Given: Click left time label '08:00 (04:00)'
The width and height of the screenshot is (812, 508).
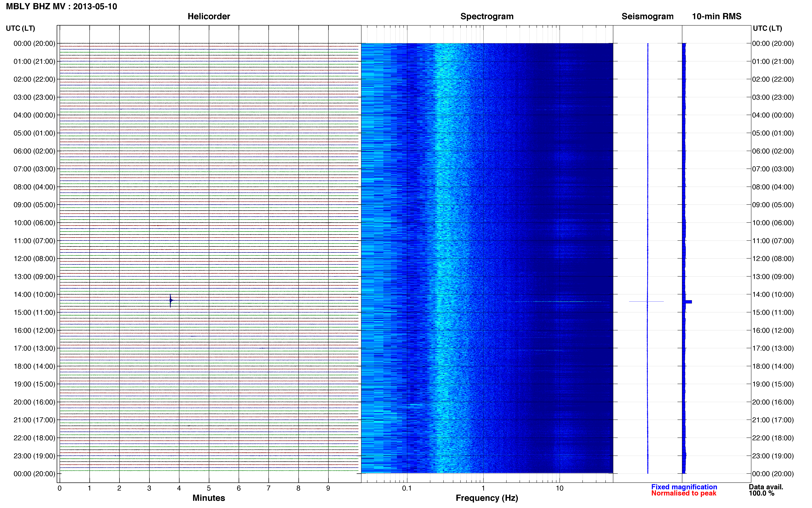Looking at the screenshot, I should tap(34, 187).
